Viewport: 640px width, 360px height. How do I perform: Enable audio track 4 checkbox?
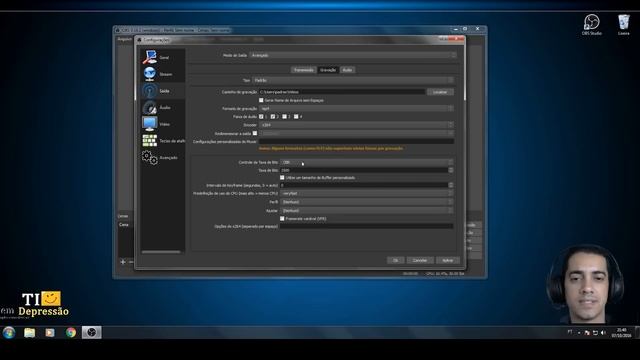pos(296,117)
